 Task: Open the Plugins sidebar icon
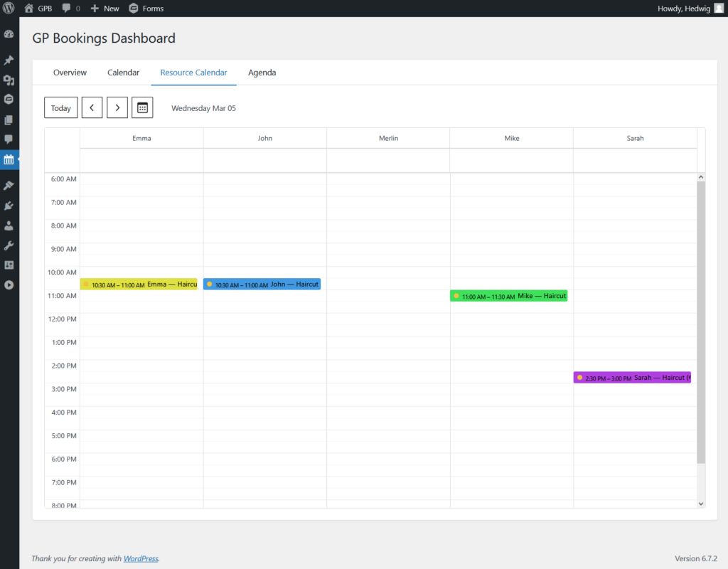9,206
